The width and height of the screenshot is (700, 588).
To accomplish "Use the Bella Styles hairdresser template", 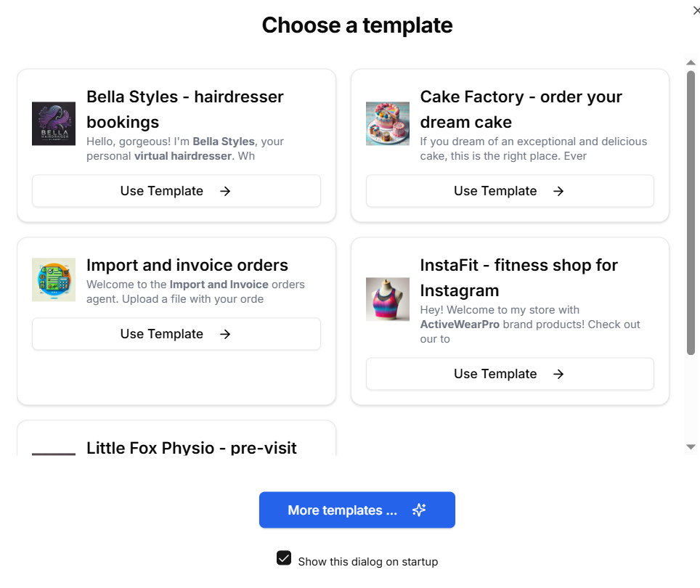I will (176, 191).
